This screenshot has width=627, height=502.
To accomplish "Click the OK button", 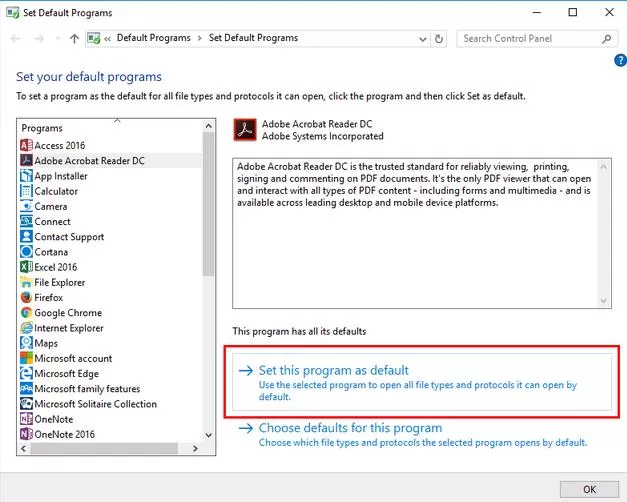I will pos(589,489).
